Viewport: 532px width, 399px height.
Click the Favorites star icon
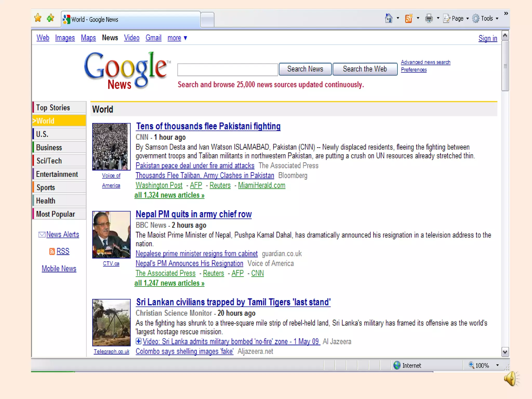coord(38,18)
